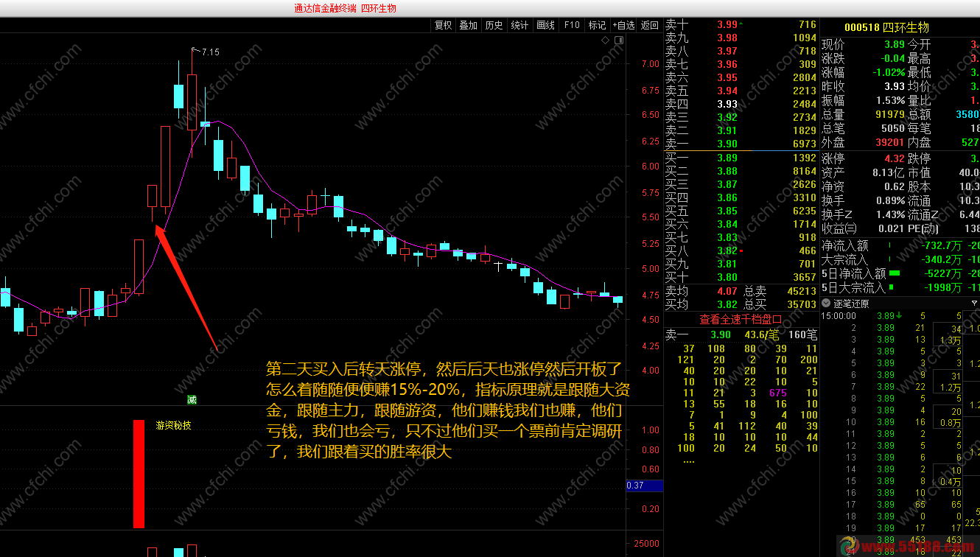This screenshot has height=557, width=980.
Task: Click the 换手 value 0.89%
Action: [891, 200]
